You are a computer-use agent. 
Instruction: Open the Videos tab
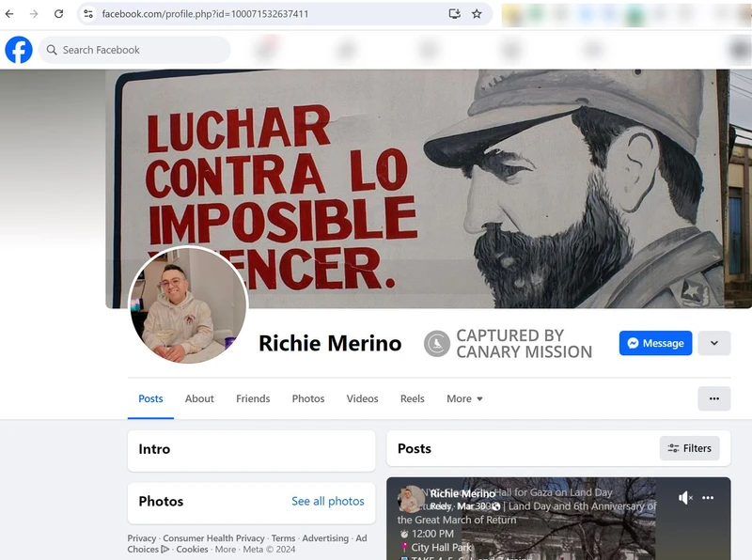tap(362, 398)
